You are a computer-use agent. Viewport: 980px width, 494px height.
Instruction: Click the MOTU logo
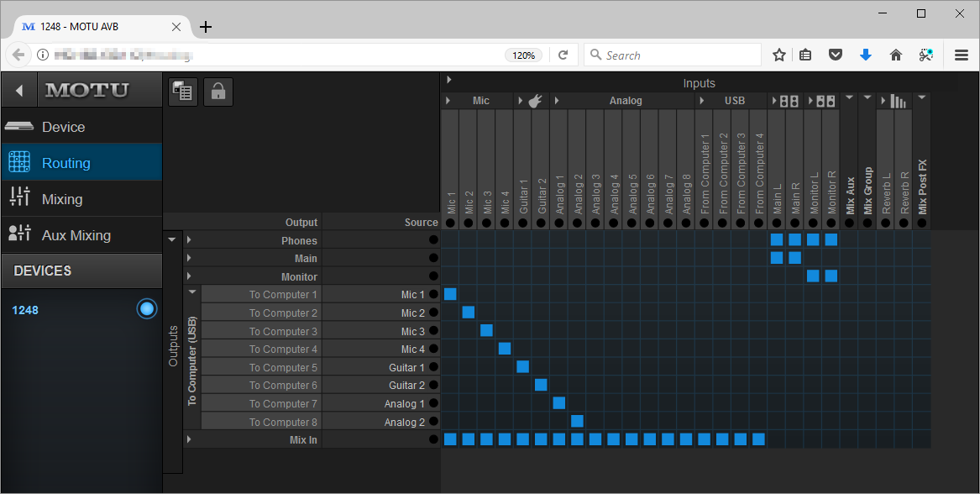(x=87, y=90)
